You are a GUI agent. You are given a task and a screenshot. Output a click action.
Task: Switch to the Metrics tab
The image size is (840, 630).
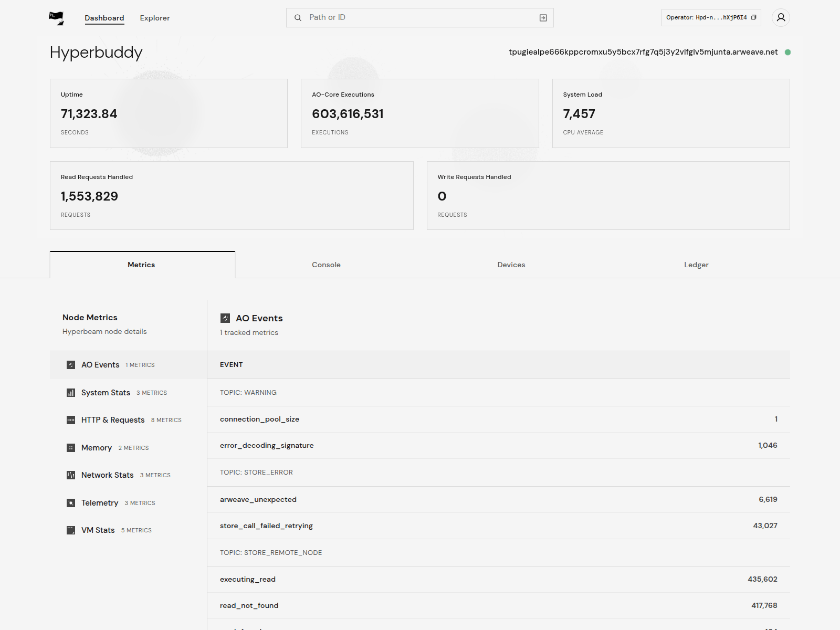pyautogui.click(x=142, y=265)
